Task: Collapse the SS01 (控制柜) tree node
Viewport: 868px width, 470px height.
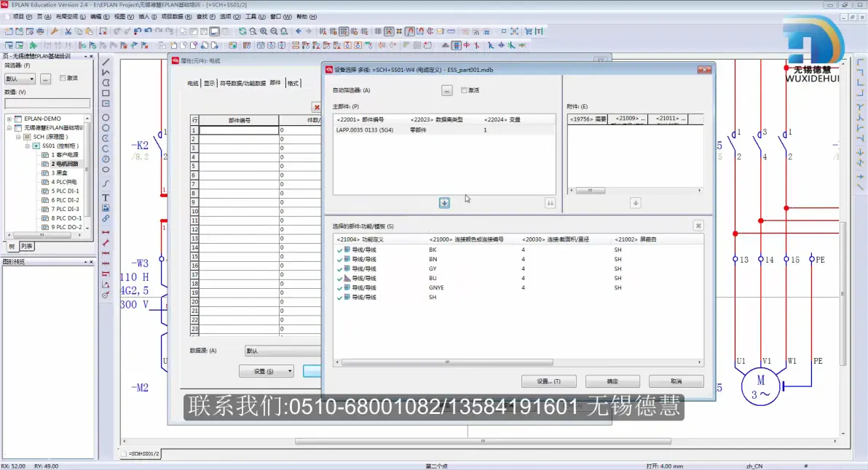Action: 27,146
